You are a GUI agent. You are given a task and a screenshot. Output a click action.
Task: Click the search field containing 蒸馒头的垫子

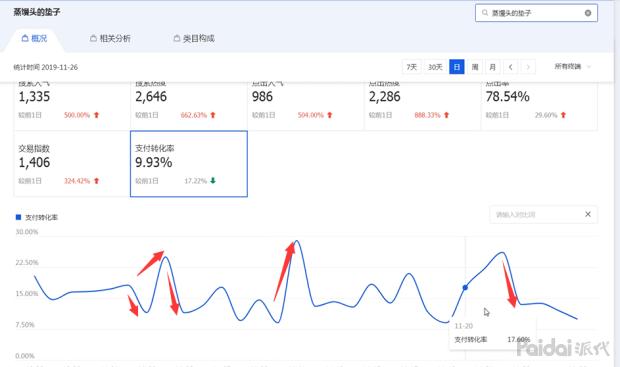tap(536, 13)
